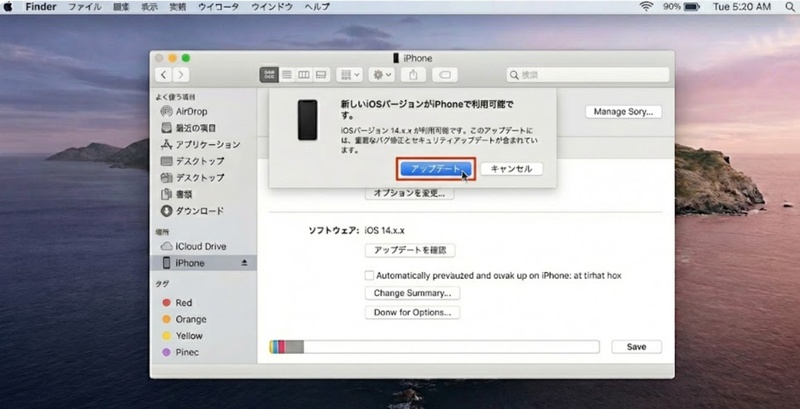The height and width of the screenshot is (409, 800).
Task: Click the storage usage bar
Action: click(434, 347)
